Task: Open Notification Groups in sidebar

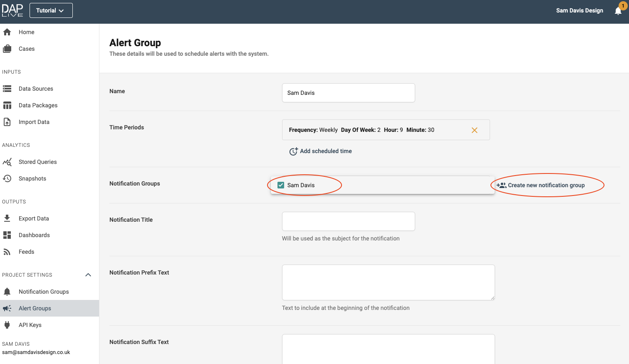Action: (44, 292)
